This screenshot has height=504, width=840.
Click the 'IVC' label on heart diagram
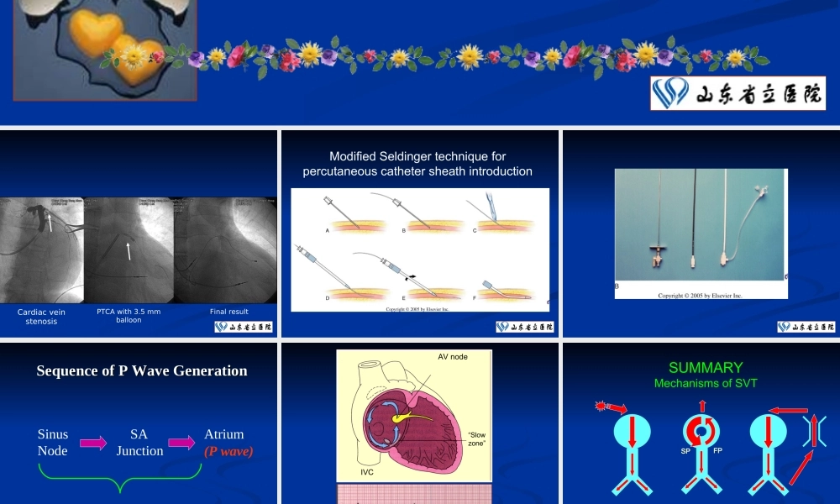pyautogui.click(x=367, y=472)
